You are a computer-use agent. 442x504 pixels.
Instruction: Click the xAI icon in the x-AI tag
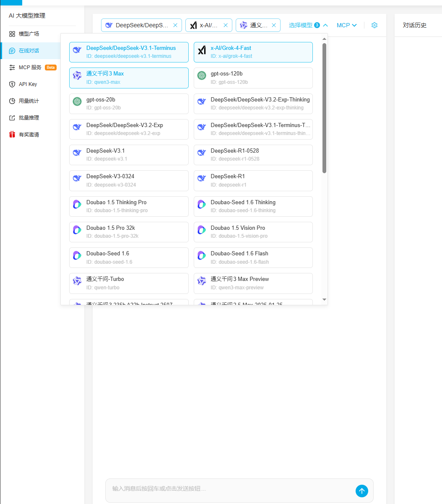(193, 25)
